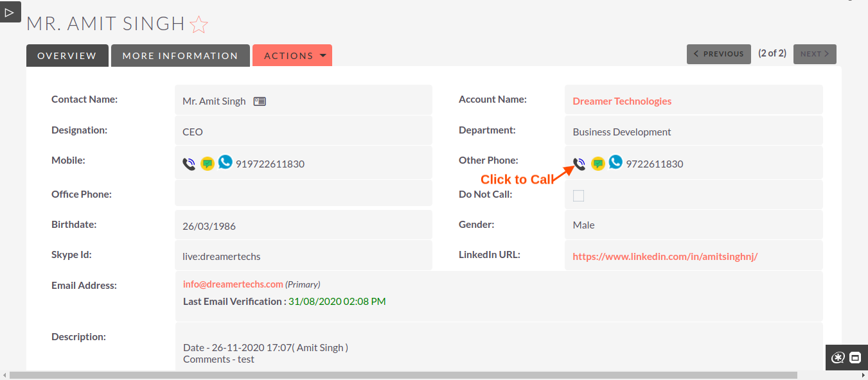Screen dimensions: 868x380
Task: Click WhatsApp icon next to 9722611830
Action: click(615, 162)
